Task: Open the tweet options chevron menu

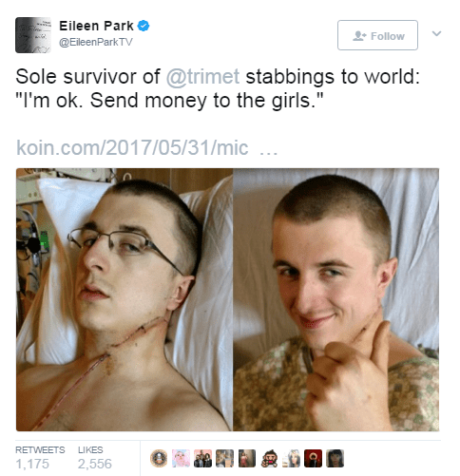Action: pos(436,33)
